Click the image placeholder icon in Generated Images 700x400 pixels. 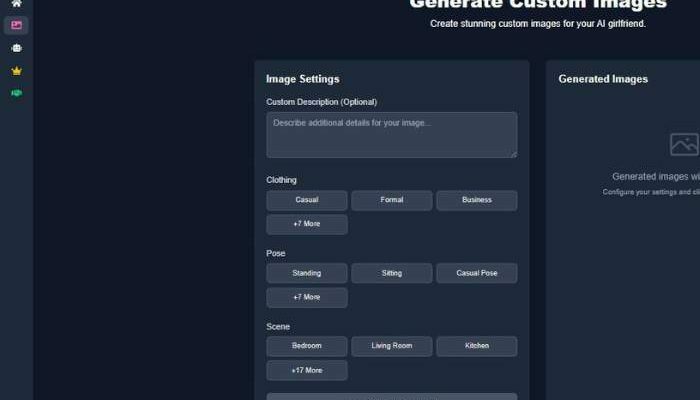pyautogui.click(x=684, y=144)
